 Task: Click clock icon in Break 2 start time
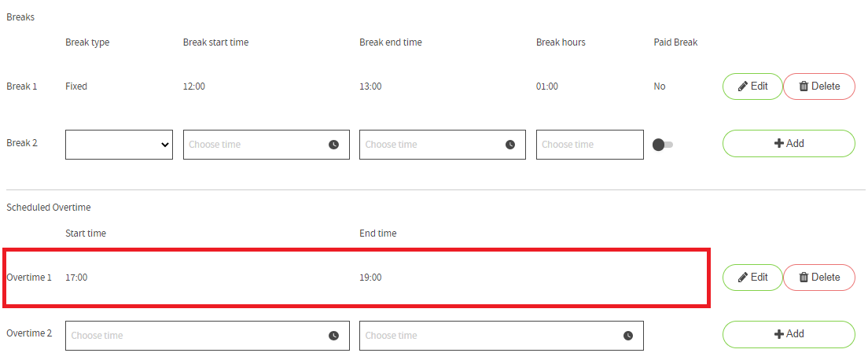[333, 145]
